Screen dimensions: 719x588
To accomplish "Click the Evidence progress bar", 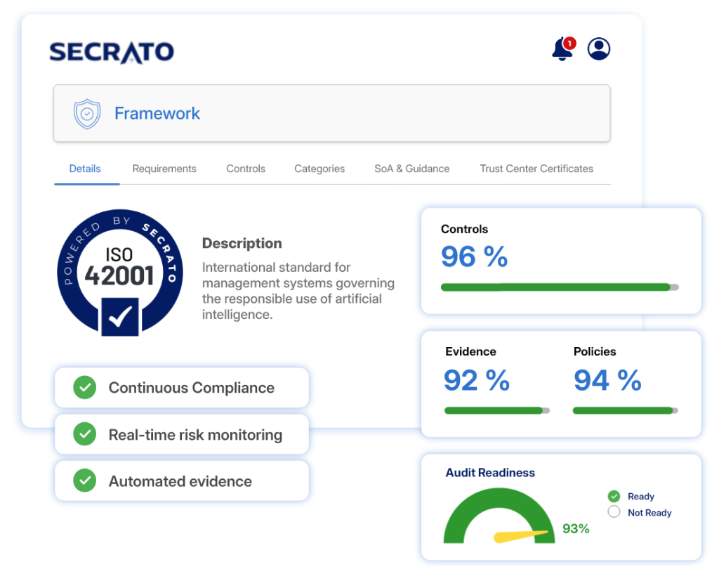I will [x=497, y=410].
